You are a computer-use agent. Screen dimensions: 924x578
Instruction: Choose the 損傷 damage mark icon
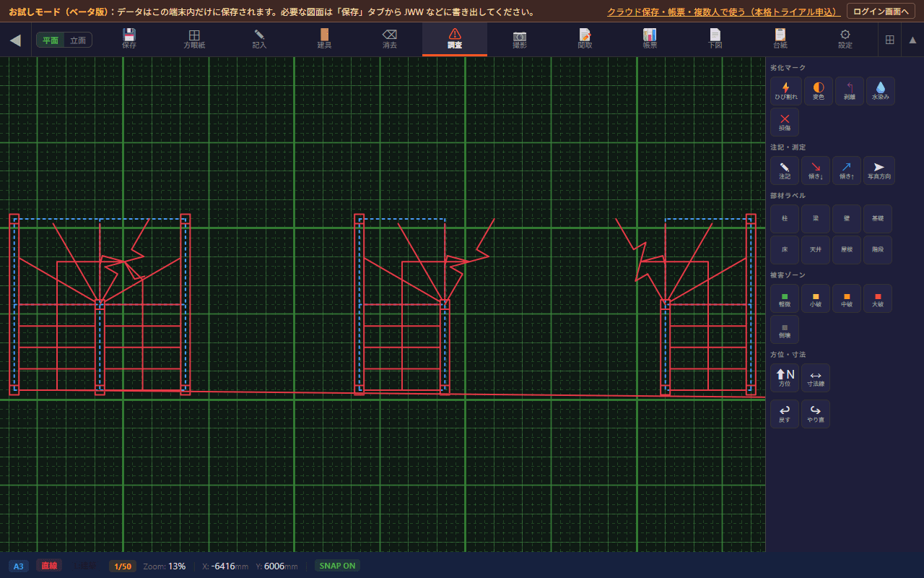pos(785,122)
